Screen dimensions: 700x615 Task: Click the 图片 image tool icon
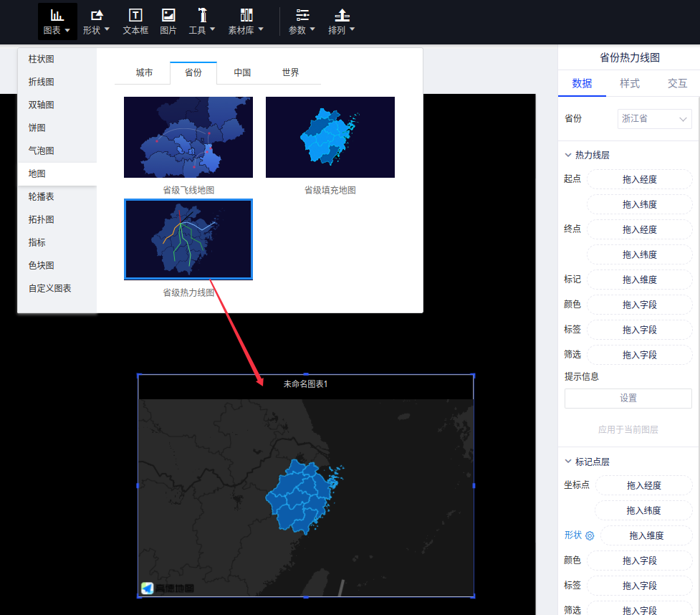(x=168, y=22)
